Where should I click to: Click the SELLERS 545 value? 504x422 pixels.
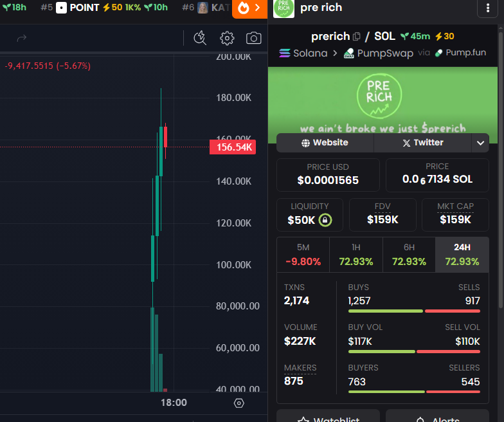[x=471, y=382]
